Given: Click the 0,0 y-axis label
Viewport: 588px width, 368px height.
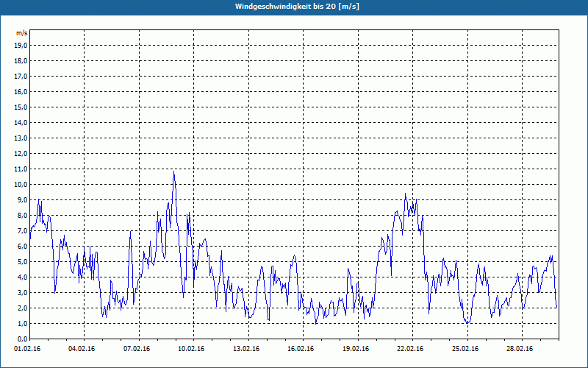Looking at the screenshot, I should coord(22,339).
